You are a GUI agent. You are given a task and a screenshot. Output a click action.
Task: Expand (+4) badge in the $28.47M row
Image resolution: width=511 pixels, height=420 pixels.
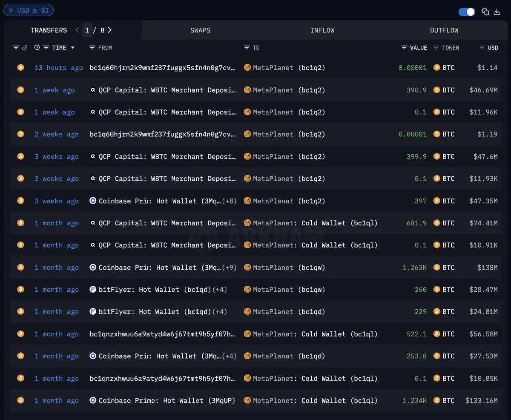220,290
